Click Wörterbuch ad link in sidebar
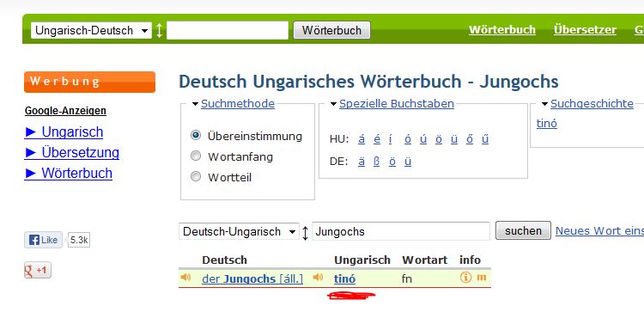The height and width of the screenshot is (312, 644). pos(69,173)
